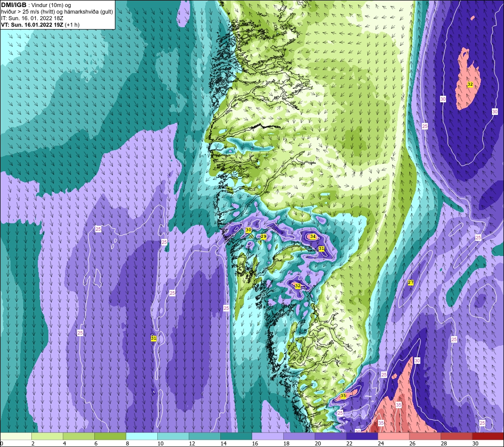Click the 'hviður > 25 m/s' description line

coord(57,12)
